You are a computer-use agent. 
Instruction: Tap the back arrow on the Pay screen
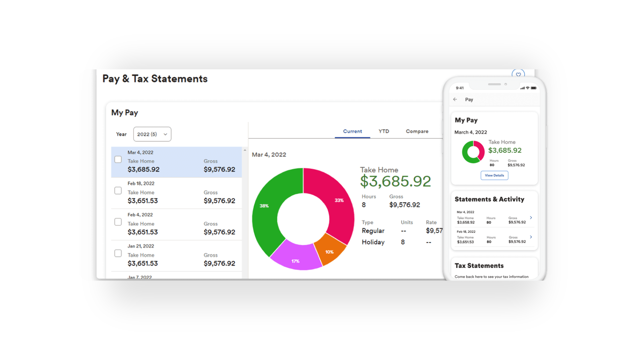click(x=455, y=99)
